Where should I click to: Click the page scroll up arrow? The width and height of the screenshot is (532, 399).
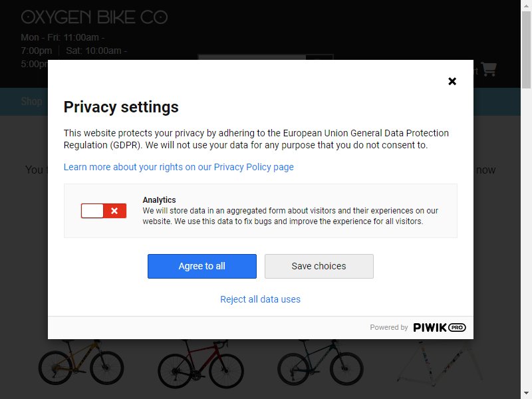[x=526, y=5]
